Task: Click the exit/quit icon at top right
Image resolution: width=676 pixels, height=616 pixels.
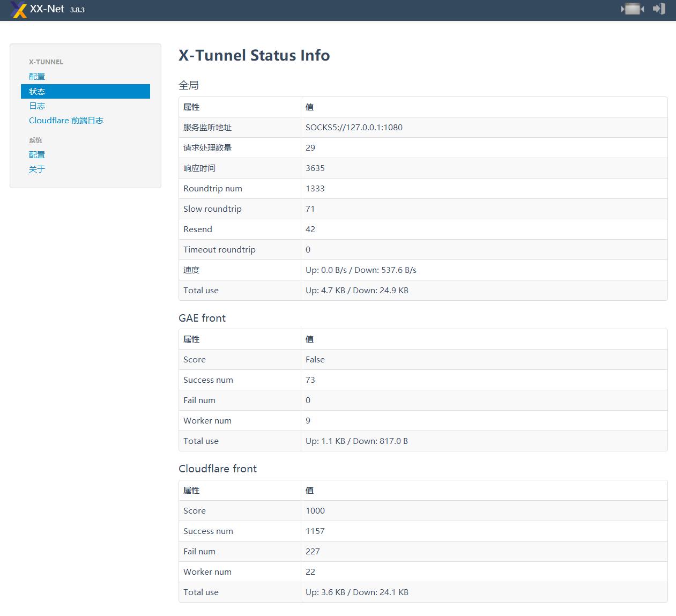Action: click(658, 9)
